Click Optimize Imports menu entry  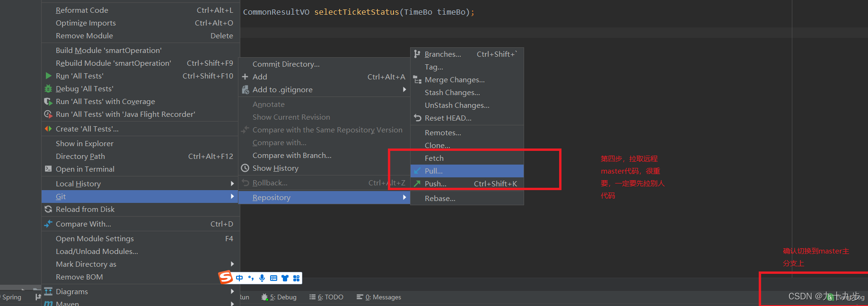[140, 23]
